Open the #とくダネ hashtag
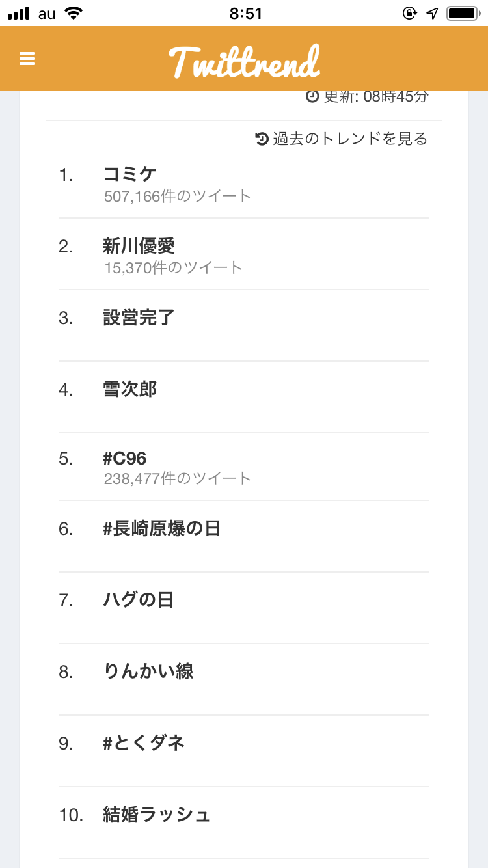The height and width of the screenshot is (868, 488). pyautogui.click(x=144, y=743)
